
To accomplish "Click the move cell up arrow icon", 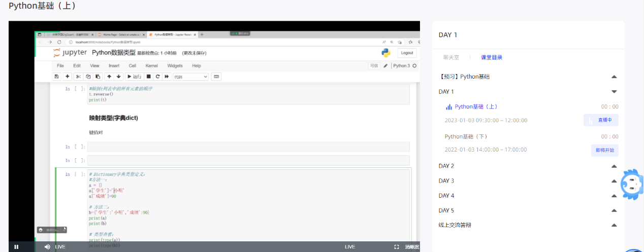I will click(109, 77).
